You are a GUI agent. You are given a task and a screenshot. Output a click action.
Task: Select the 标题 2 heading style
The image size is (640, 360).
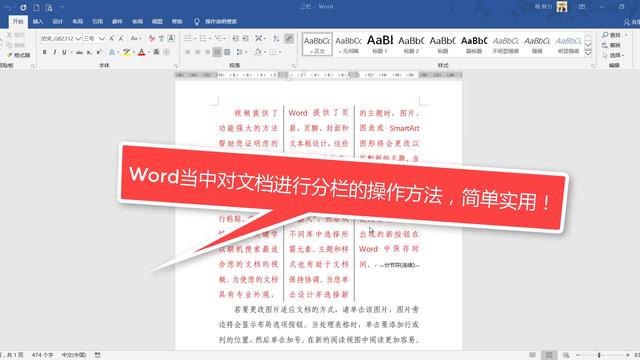pos(411,44)
